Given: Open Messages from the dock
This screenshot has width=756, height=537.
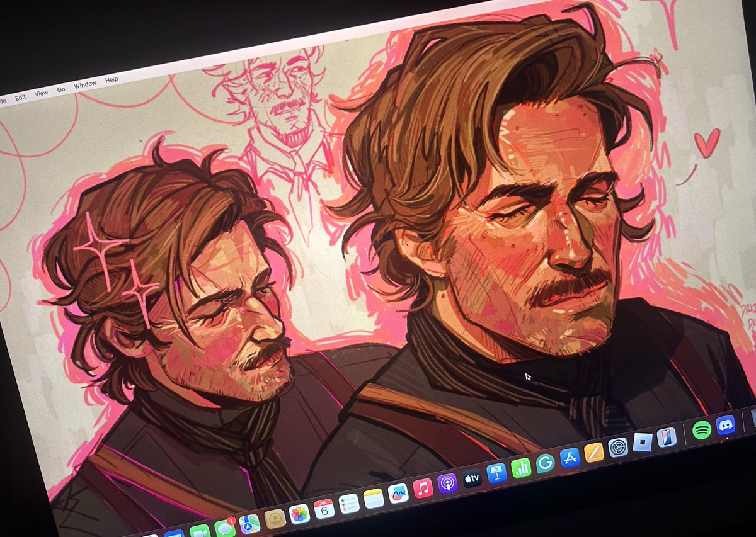Looking at the screenshot, I should 224,528.
